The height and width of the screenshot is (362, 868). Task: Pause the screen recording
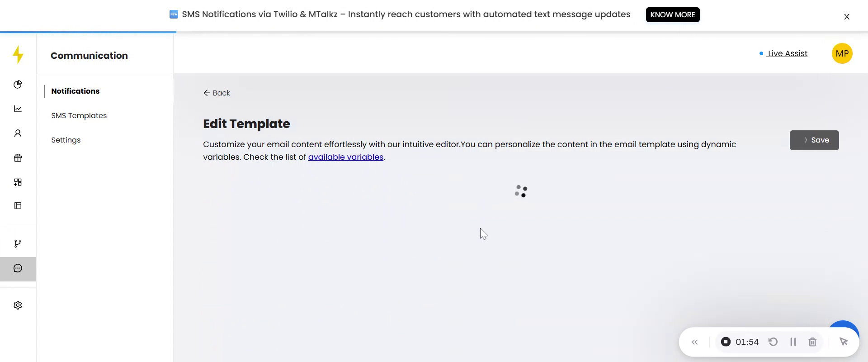[793, 342]
